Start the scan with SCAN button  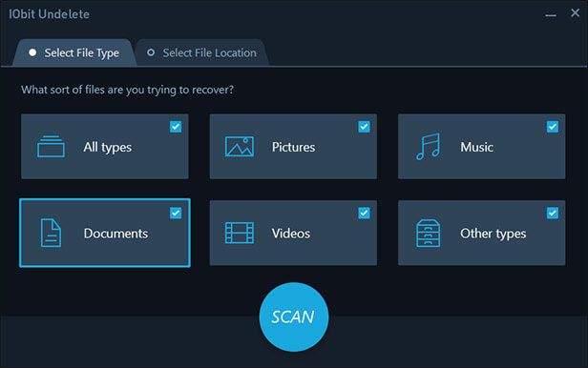294,317
